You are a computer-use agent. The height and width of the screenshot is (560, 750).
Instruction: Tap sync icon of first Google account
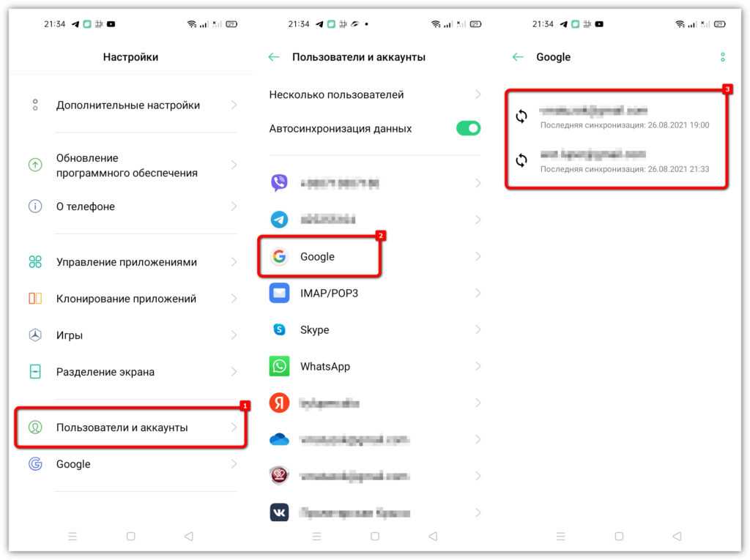click(x=521, y=116)
